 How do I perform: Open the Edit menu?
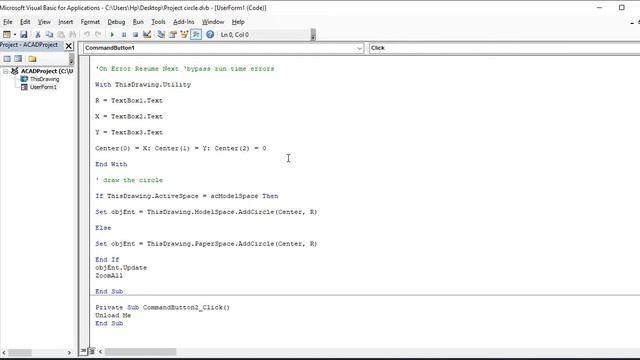coord(25,22)
